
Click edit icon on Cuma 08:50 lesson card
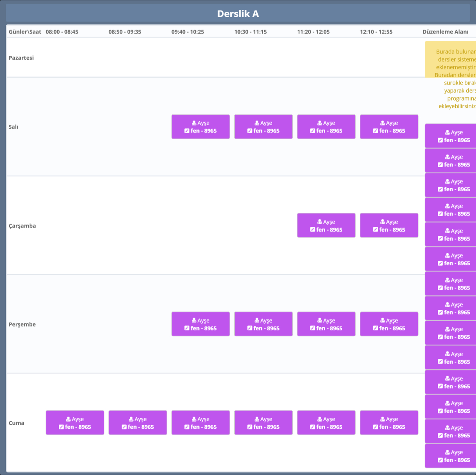[124, 427]
